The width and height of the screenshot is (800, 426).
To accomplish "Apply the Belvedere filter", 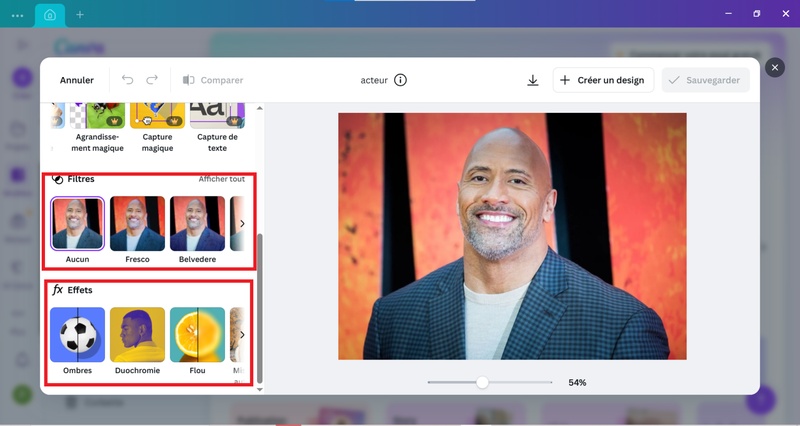I will pyautogui.click(x=197, y=223).
